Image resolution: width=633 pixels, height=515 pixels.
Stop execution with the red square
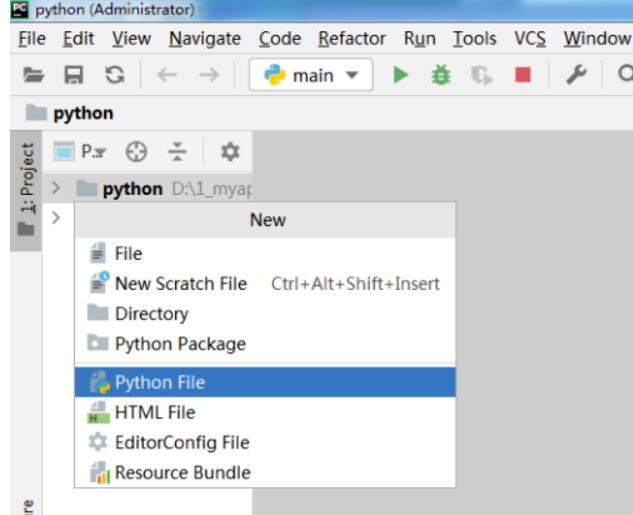[523, 75]
